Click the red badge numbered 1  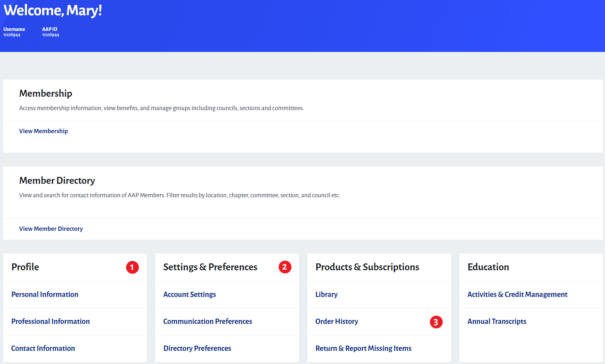click(x=132, y=267)
